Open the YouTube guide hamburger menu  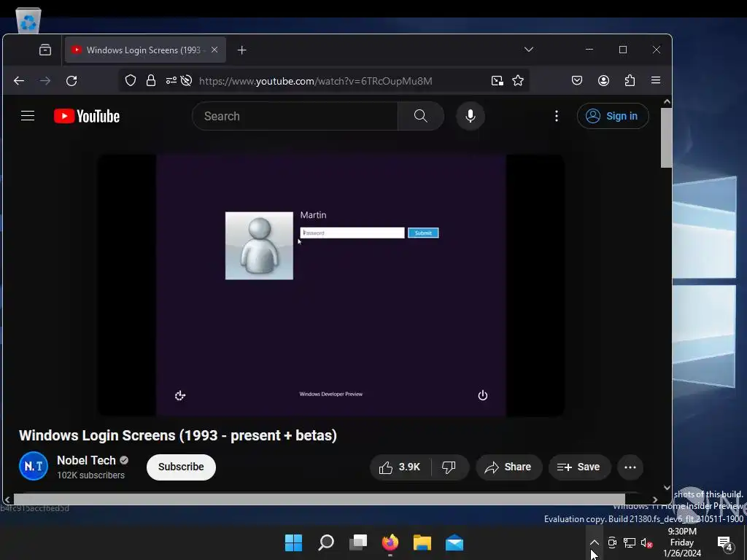coord(28,116)
